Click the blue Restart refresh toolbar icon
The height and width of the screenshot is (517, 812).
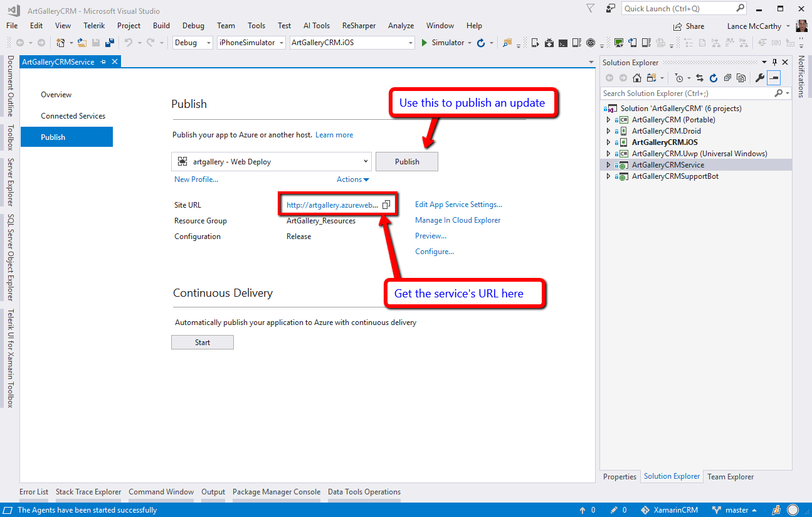click(481, 43)
